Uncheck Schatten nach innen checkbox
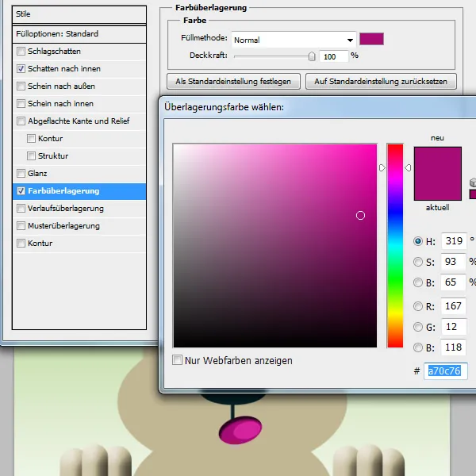The width and height of the screenshot is (476, 476). 21,68
